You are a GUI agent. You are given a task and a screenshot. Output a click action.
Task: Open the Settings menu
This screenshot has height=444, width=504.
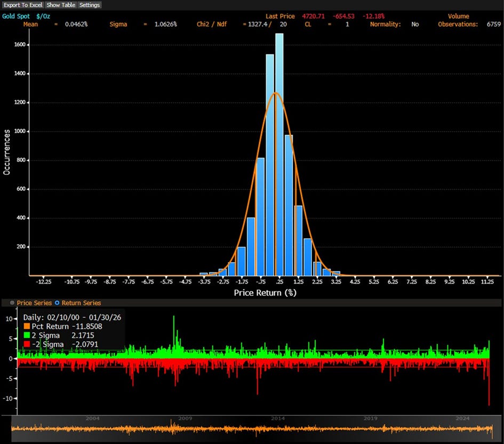tap(89, 5)
